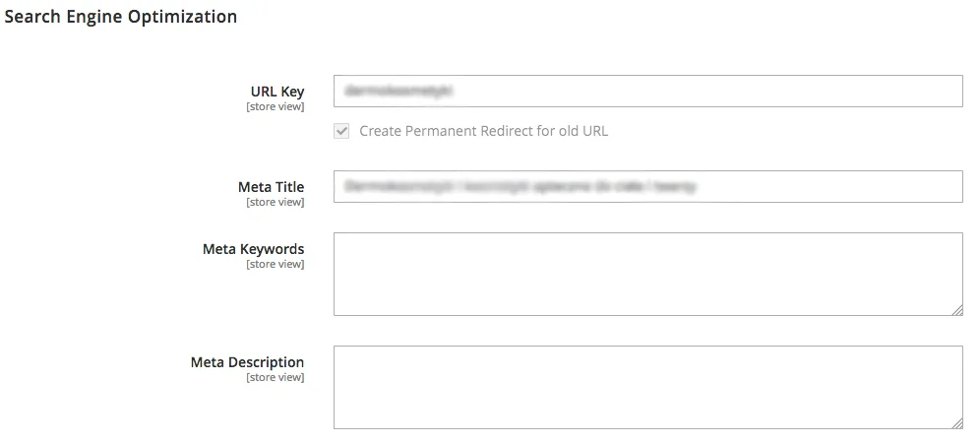The width and height of the screenshot is (980, 444).
Task: Focus the Meta Description text area
Action: pyautogui.click(x=648, y=387)
